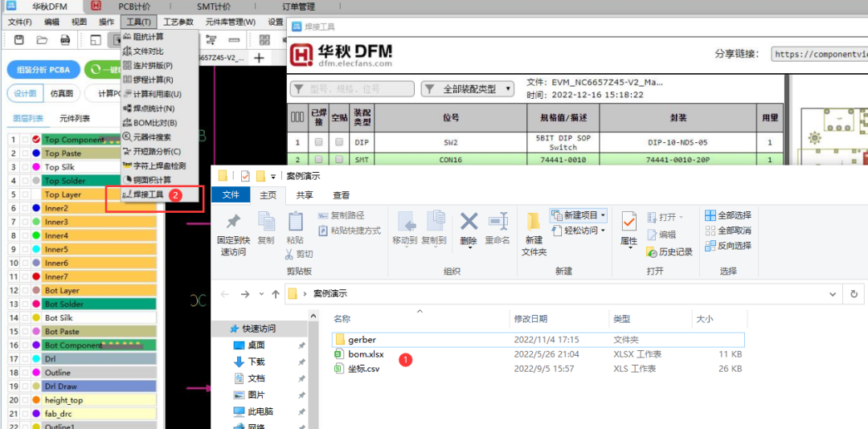Open SMT计价 top tab
Screen dimensions: 868x429
(x=214, y=6)
